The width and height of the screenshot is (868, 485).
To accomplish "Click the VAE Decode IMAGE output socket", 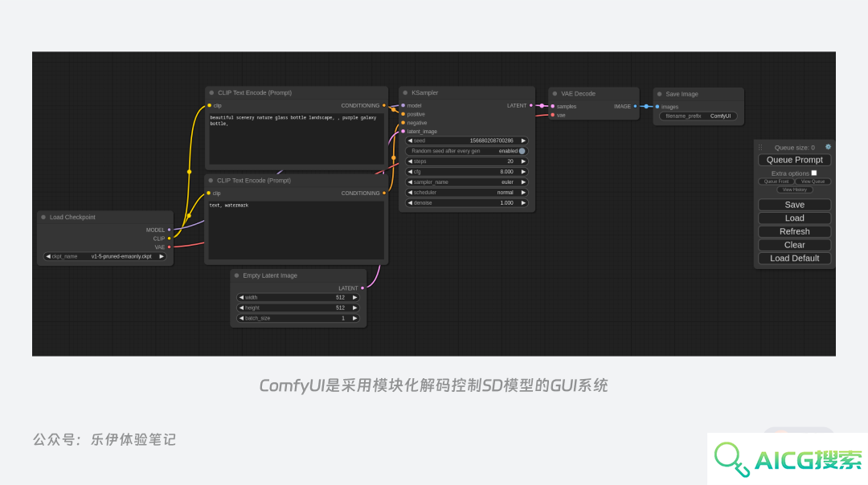I will pyautogui.click(x=635, y=106).
